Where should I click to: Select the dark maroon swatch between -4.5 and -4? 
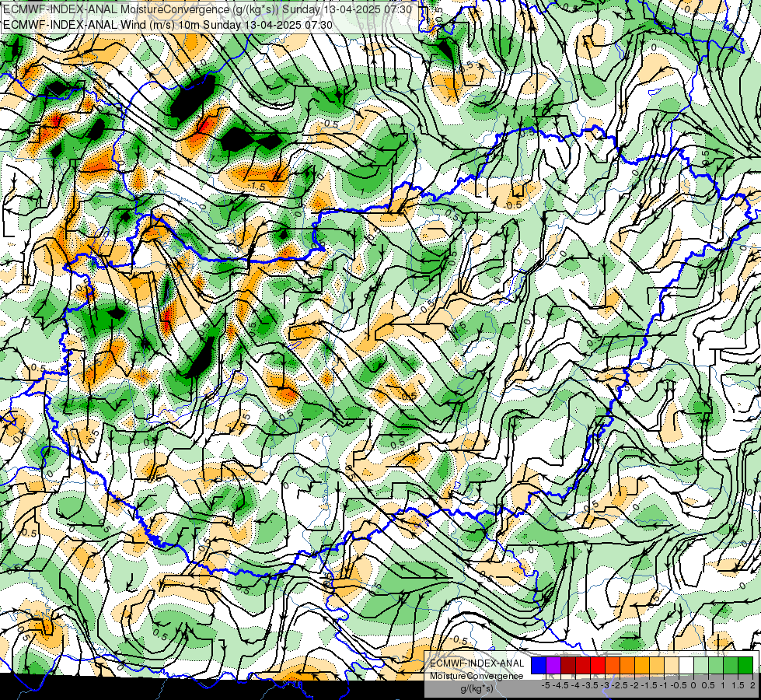(x=568, y=666)
